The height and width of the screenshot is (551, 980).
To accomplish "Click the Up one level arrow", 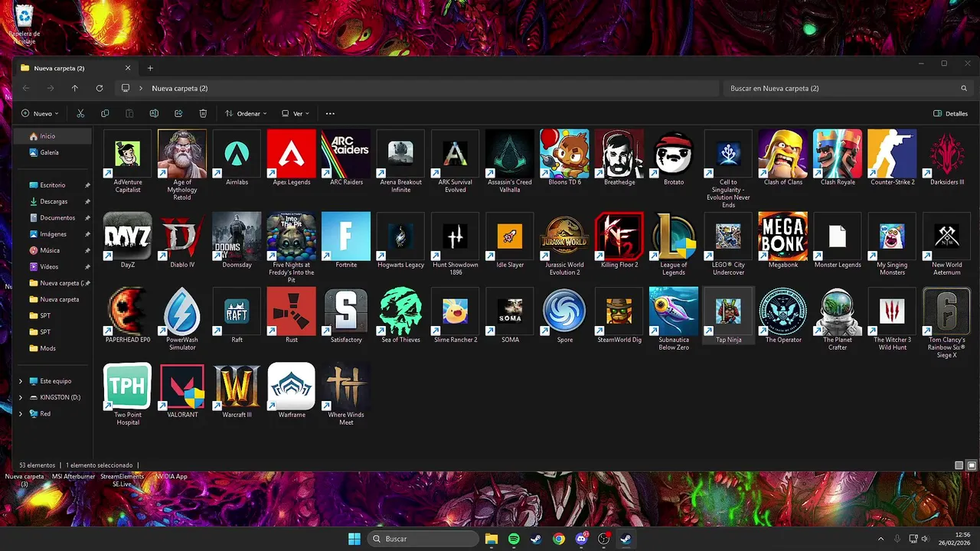I will [x=74, y=88].
